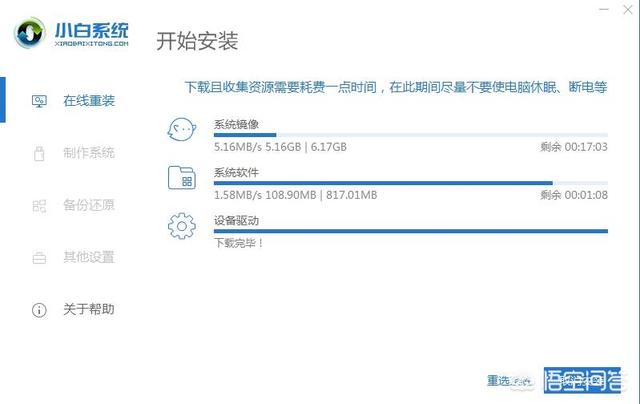
Task: Click the 系统镜像 download progress bar
Action: coord(411,135)
